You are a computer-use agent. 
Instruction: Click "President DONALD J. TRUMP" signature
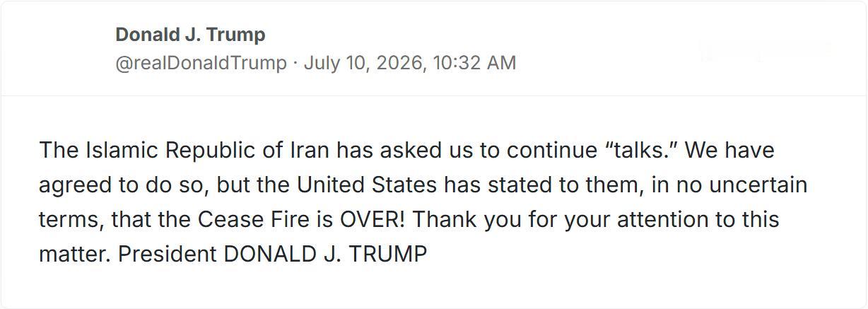click(272, 254)
